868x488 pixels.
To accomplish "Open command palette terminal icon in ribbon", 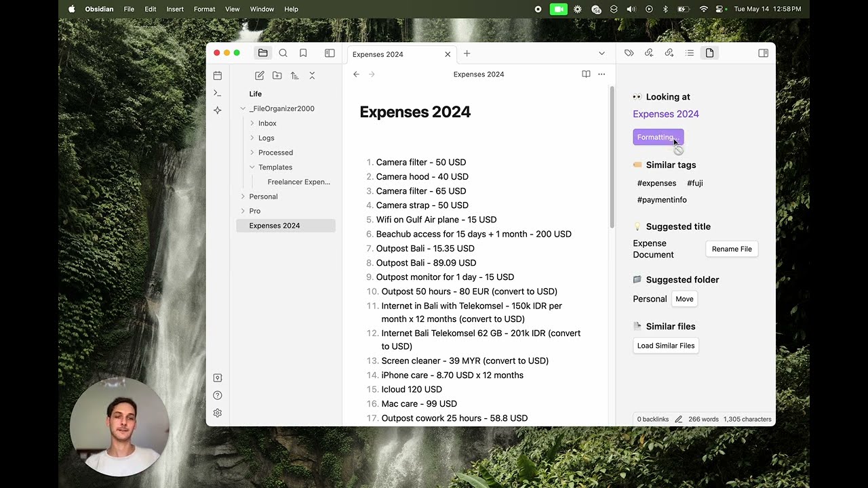I will click(218, 93).
